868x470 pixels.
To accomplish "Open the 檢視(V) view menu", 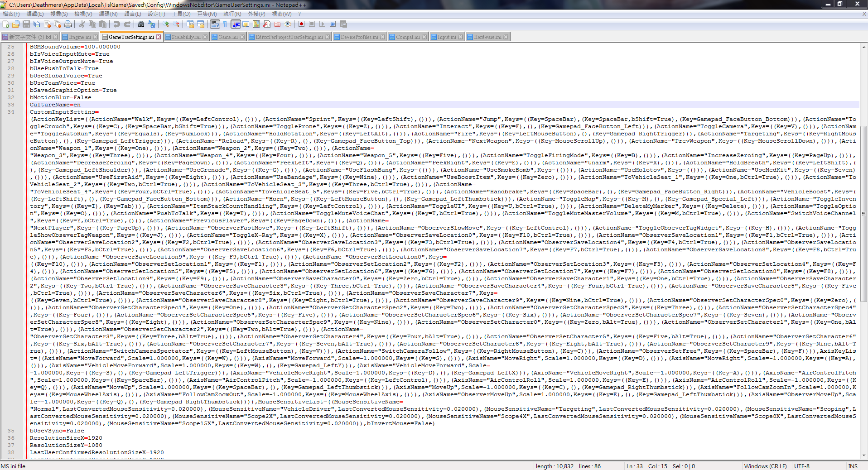I will pos(83,14).
